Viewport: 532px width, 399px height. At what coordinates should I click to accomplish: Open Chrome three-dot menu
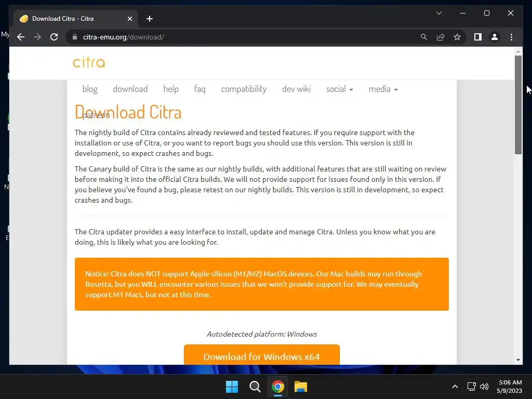coord(511,37)
